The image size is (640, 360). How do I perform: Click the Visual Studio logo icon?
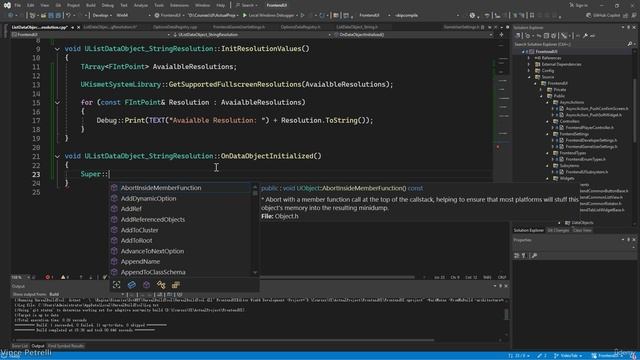(7, 5)
